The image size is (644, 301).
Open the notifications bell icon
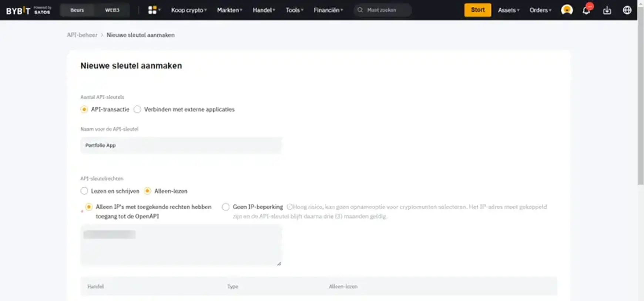(x=586, y=10)
